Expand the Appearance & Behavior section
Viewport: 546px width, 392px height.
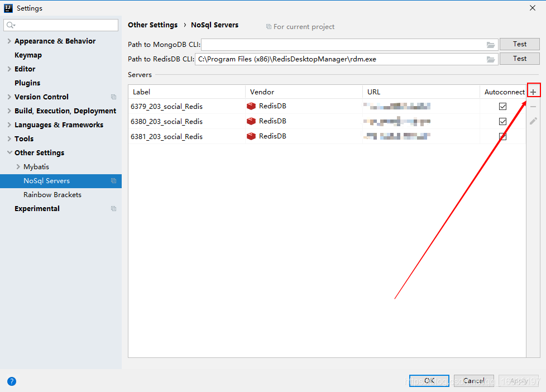tap(9, 41)
